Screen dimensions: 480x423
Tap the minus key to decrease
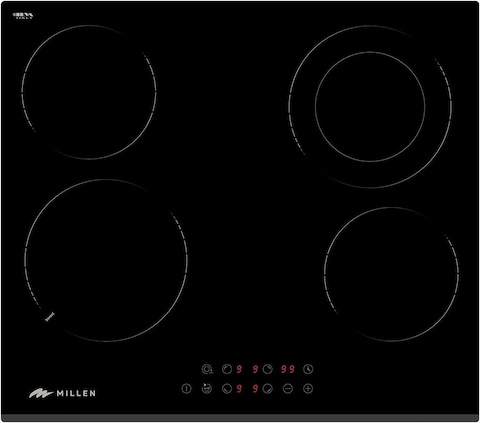(288, 389)
